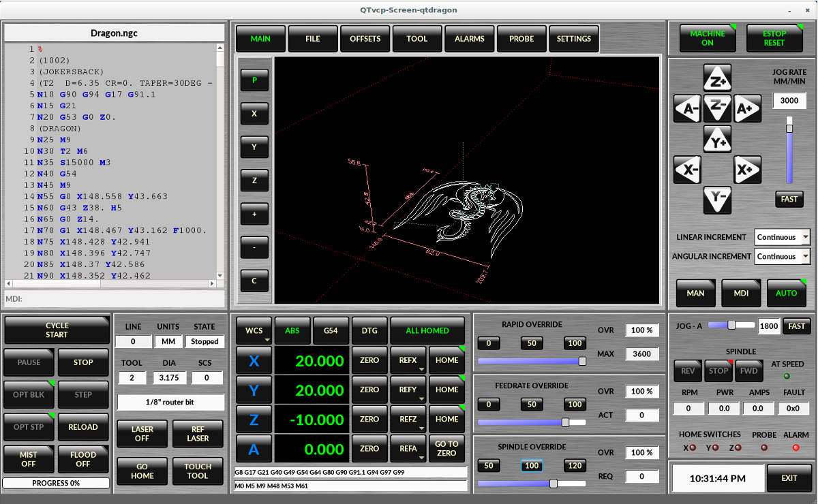Jog Z axis up with Z+ arrow

click(717, 78)
